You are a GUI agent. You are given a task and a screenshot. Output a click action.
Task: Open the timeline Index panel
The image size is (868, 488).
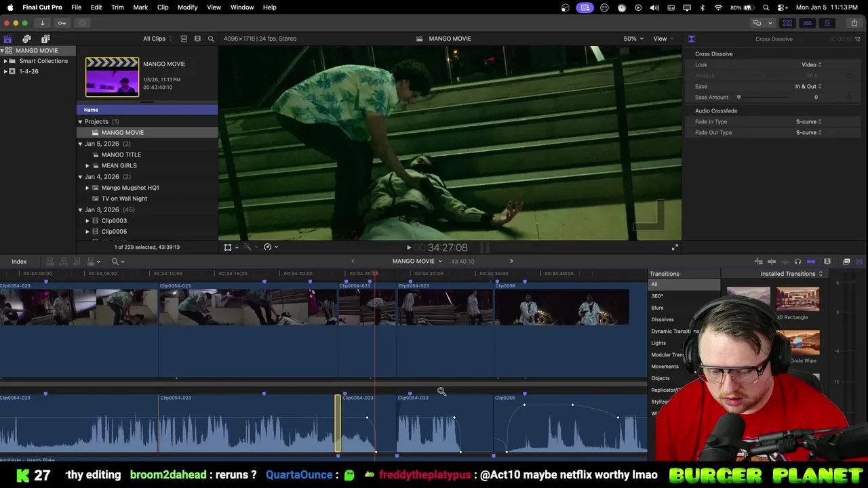[19, 262]
